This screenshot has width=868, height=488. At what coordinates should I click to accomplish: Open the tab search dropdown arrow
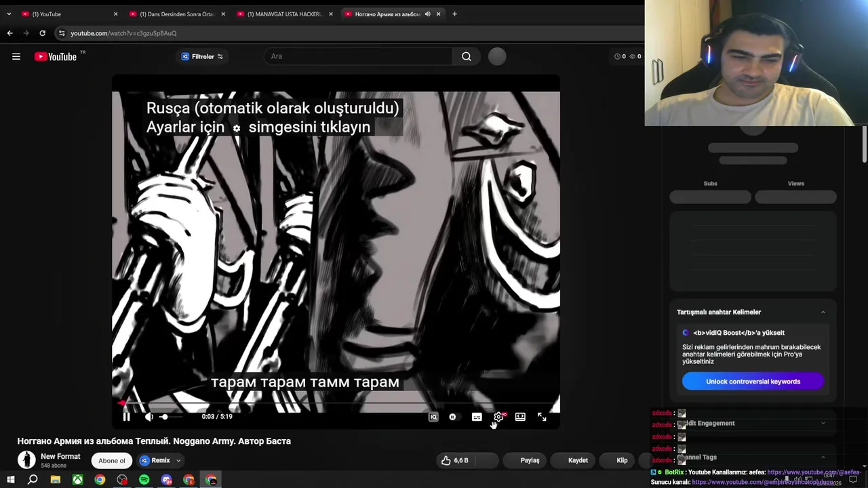(x=9, y=14)
